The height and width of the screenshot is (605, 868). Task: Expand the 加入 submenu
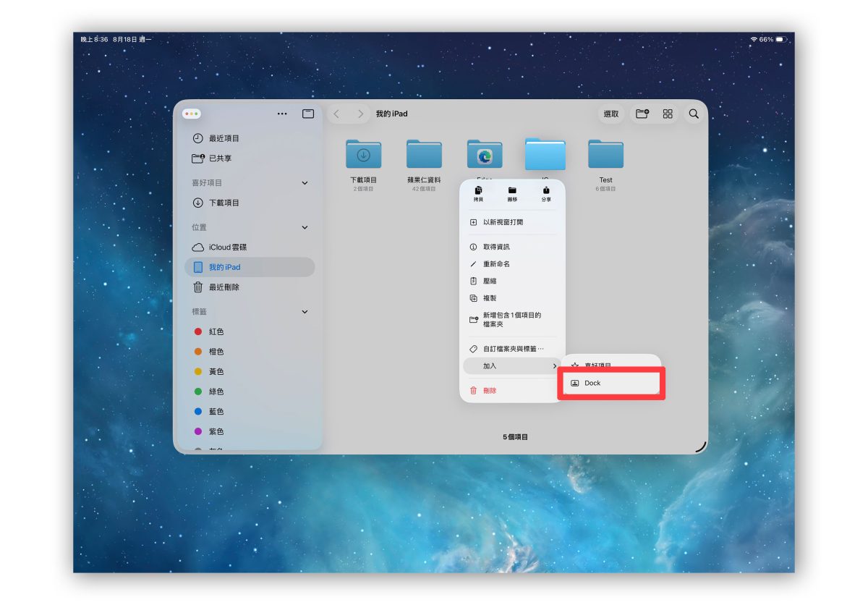(x=512, y=366)
